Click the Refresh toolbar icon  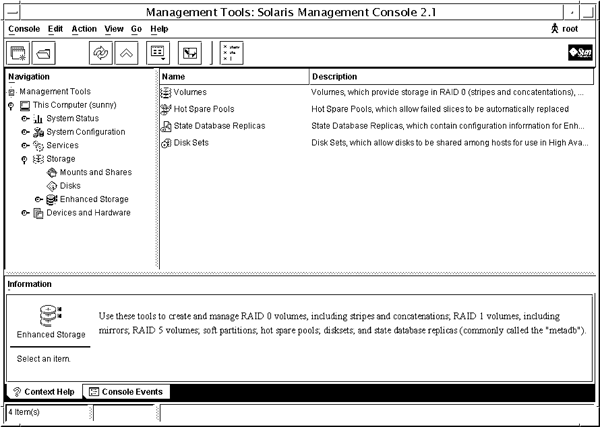coord(100,53)
